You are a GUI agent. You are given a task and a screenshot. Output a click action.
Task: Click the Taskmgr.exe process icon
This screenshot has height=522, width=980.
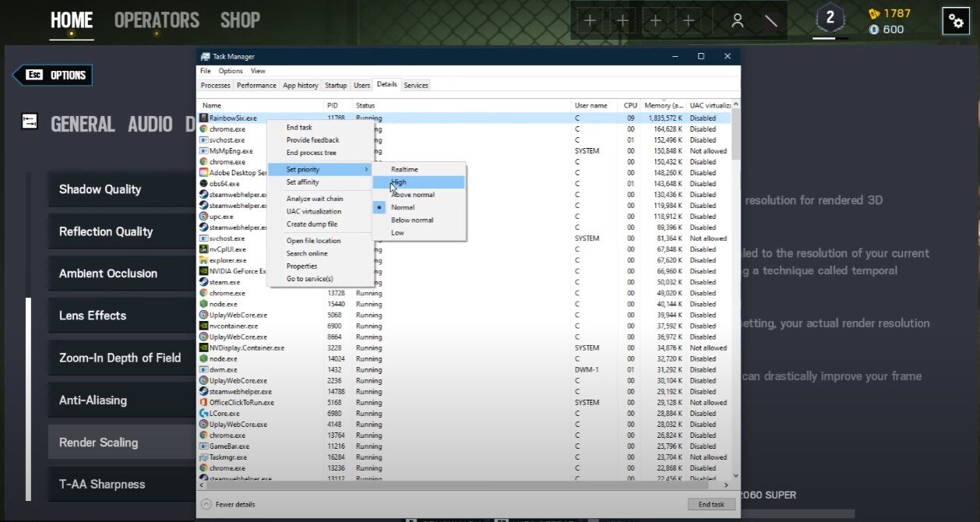point(204,457)
